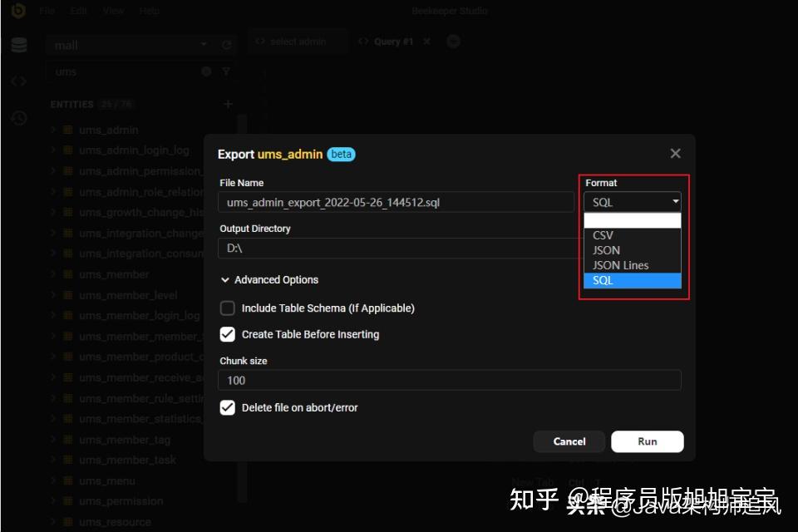Expand the ums_permission table node
This screenshot has width=798, height=532.
[x=53, y=501]
